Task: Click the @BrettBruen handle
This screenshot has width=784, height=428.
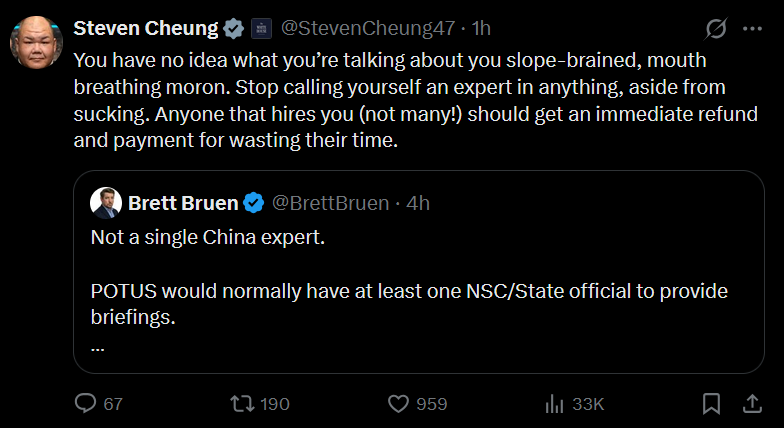Action: (x=330, y=203)
